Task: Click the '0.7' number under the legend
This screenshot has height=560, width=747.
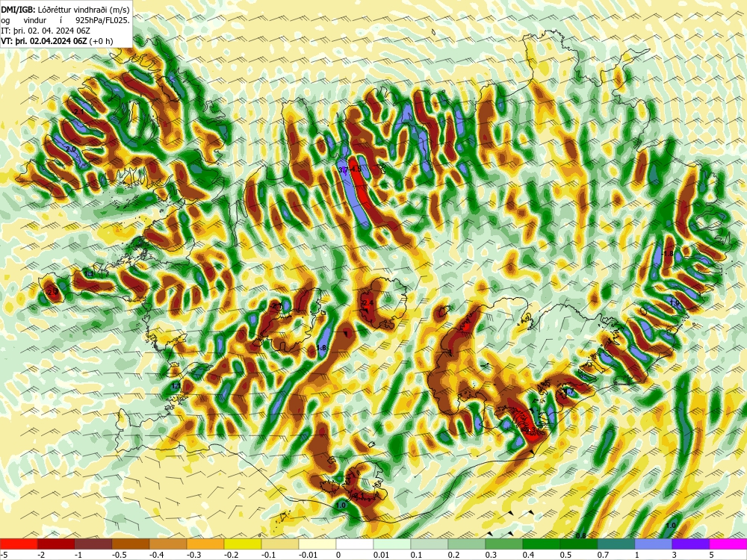Action: coord(603,555)
